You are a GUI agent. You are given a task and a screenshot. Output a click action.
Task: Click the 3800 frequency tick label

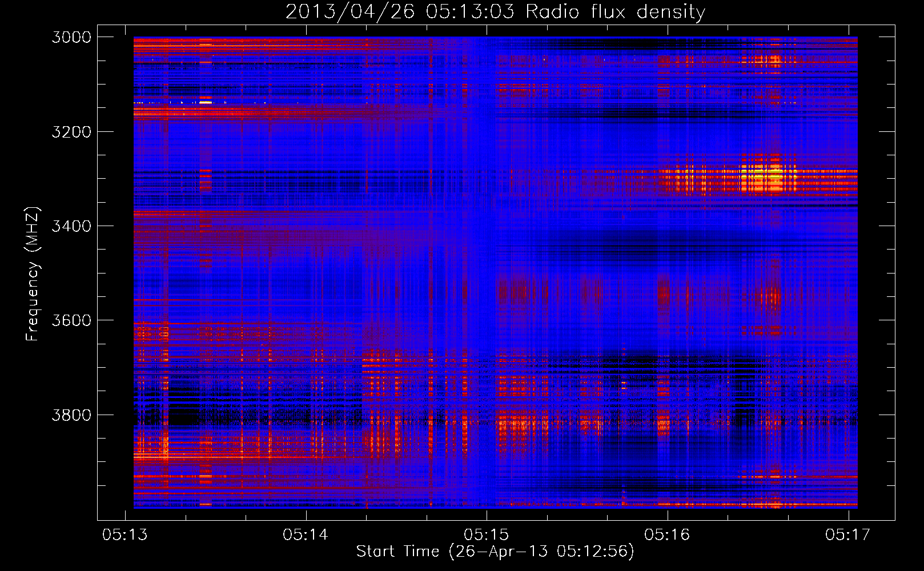point(71,415)
